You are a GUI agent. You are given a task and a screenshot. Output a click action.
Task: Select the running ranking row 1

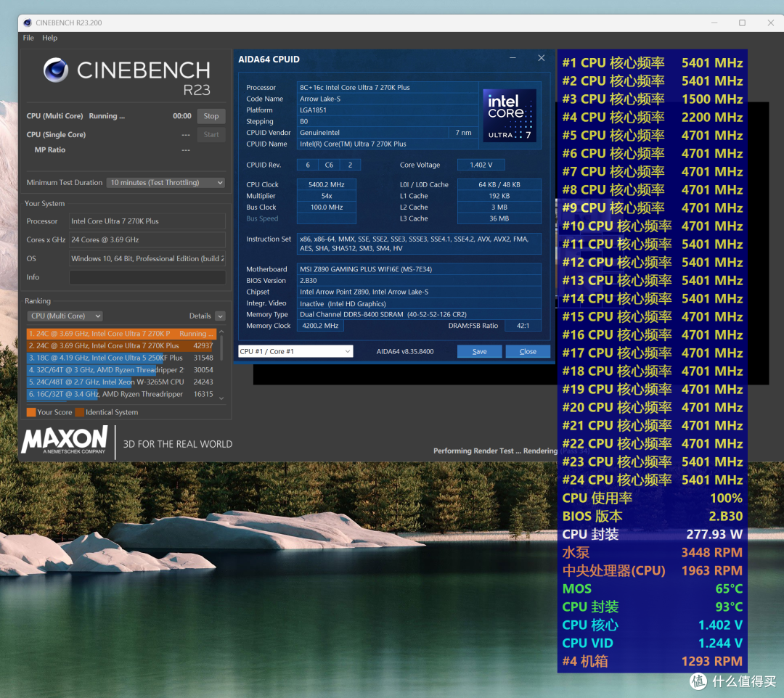point(121,333)
